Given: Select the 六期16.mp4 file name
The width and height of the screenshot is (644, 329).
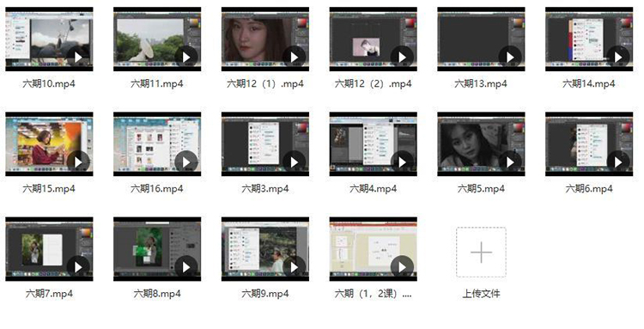Looking at the screenshot, I should point(157,189).
